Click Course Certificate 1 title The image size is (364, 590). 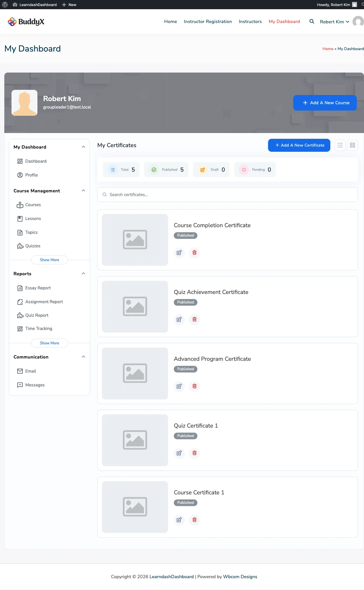point(199,492)
